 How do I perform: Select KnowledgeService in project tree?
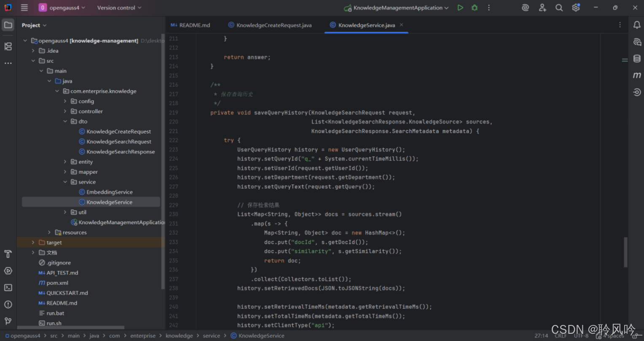point(91,202)
